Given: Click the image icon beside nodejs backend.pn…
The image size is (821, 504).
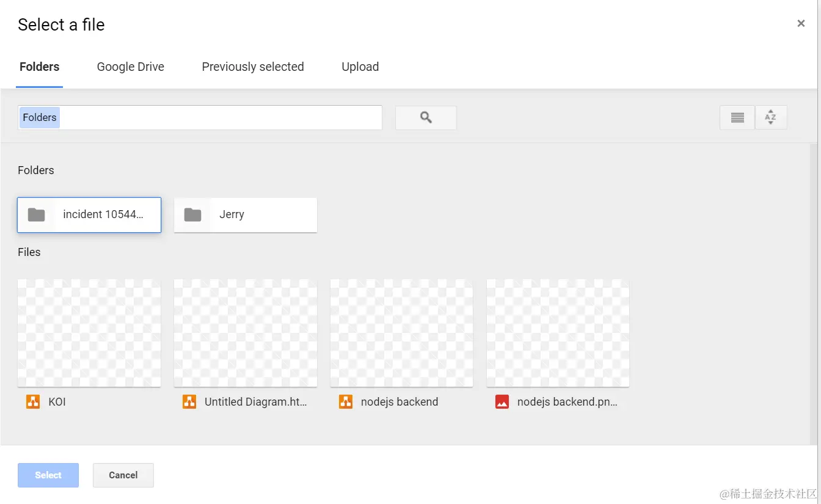Looking at the screenshot, I should [x=502, y=402].
